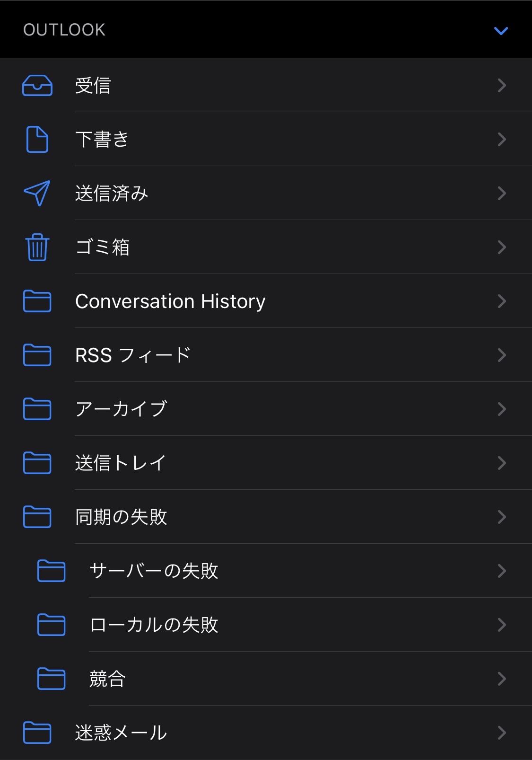
Task: Tap the chevron on the 同期の失敗 row
Action: click(502, 517)
